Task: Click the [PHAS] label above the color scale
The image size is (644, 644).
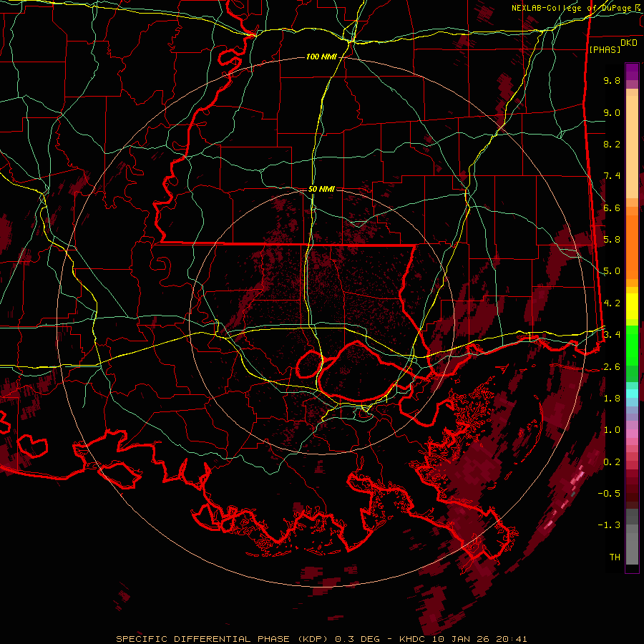Action: (605, 49)
